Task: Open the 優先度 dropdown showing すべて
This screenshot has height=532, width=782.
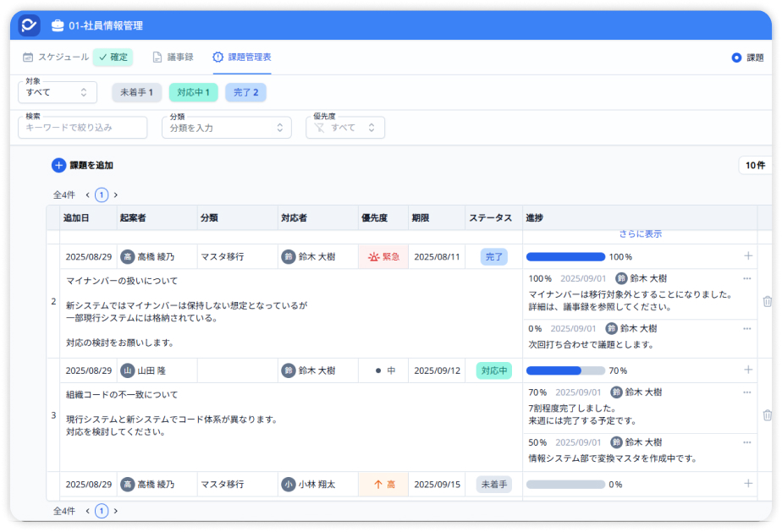Action: click(345, 127)
